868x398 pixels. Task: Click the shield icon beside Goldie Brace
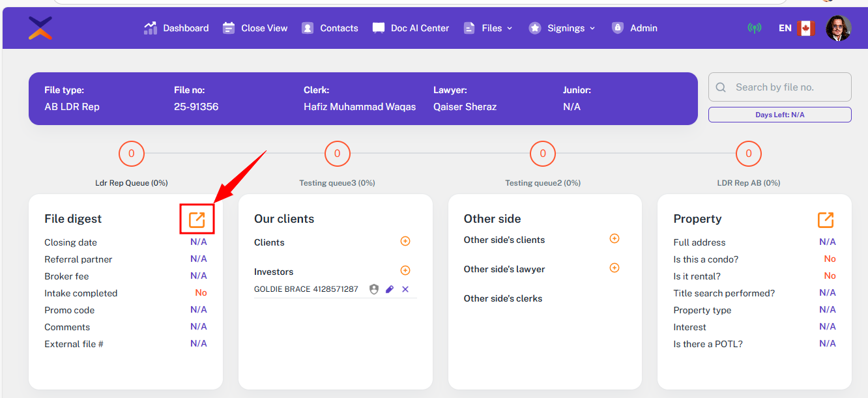coord(374,289)
